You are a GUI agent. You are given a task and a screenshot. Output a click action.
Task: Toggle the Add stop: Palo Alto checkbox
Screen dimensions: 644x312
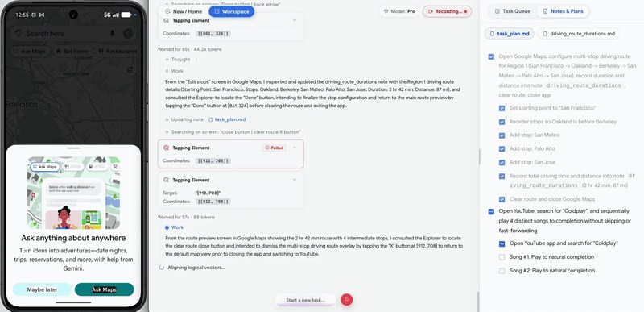(x=502, y=149)
